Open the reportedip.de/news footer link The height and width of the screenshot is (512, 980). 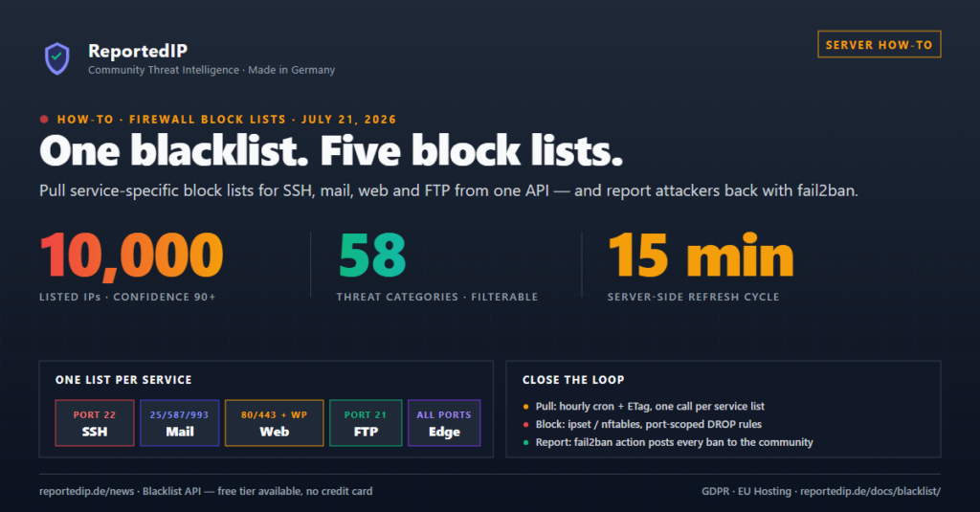pos(86,491)
